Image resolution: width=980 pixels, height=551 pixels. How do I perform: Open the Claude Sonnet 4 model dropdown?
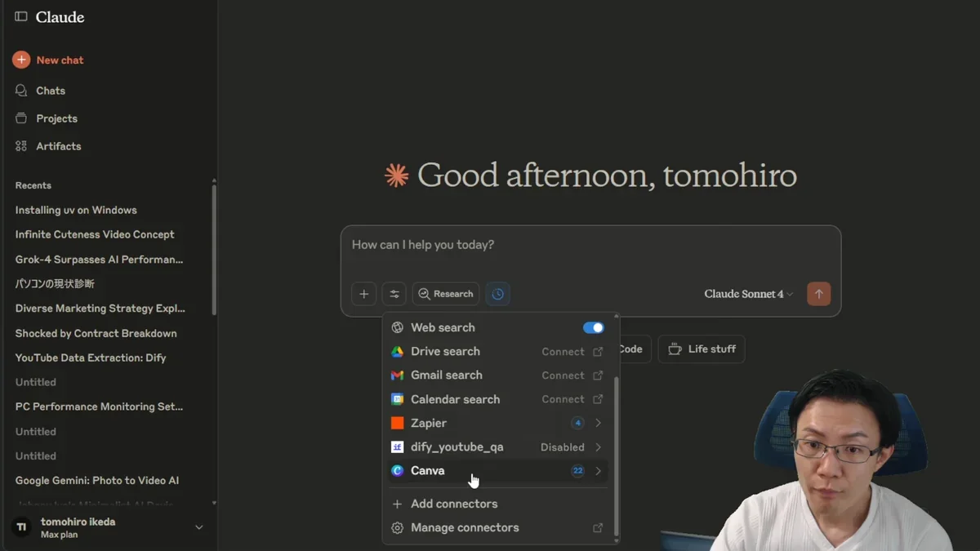point(748,294)
